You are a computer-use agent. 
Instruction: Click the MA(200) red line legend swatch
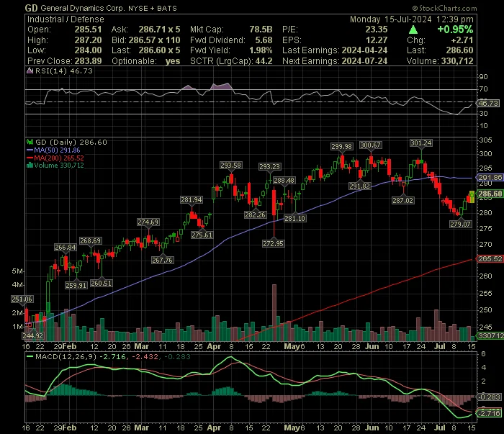click(30, 158)
